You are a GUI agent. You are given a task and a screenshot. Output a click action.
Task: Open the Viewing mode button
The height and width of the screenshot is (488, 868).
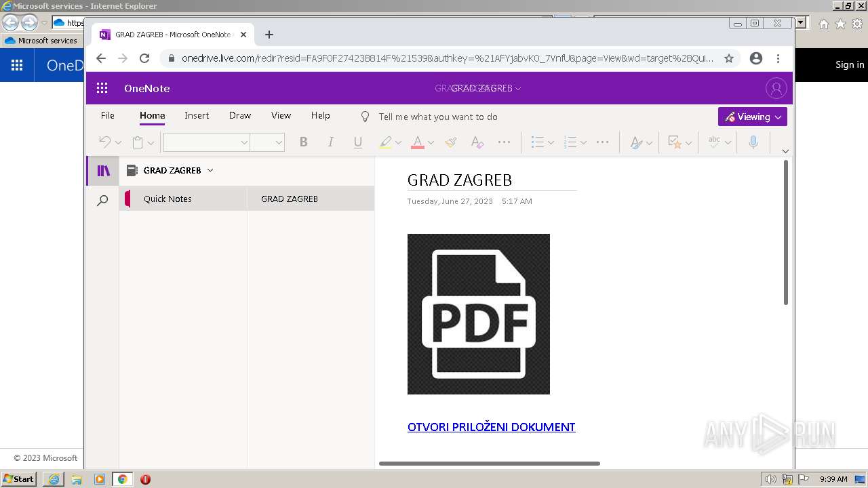pos(753,117)
